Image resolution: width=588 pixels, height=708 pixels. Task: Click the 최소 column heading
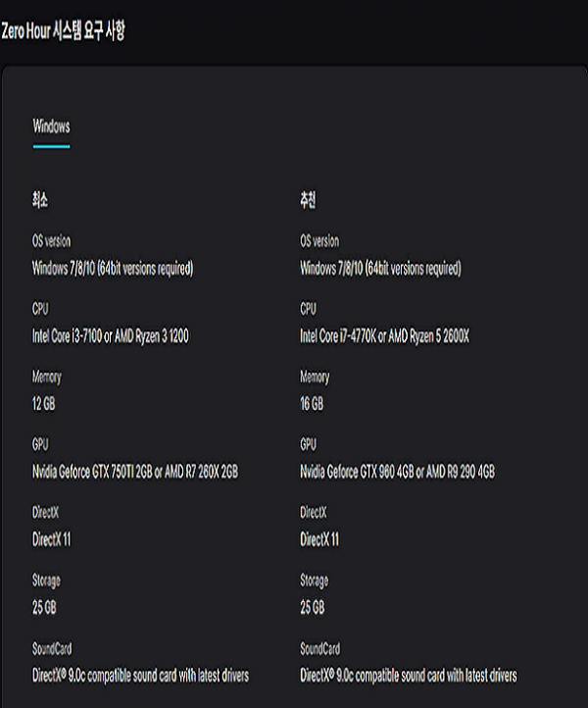coord(40,201)
